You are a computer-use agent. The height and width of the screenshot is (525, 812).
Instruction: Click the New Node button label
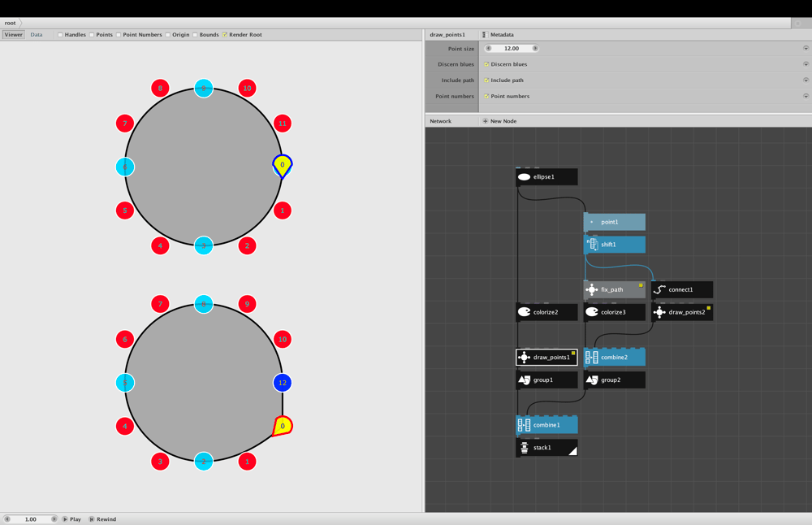point(503,121)
